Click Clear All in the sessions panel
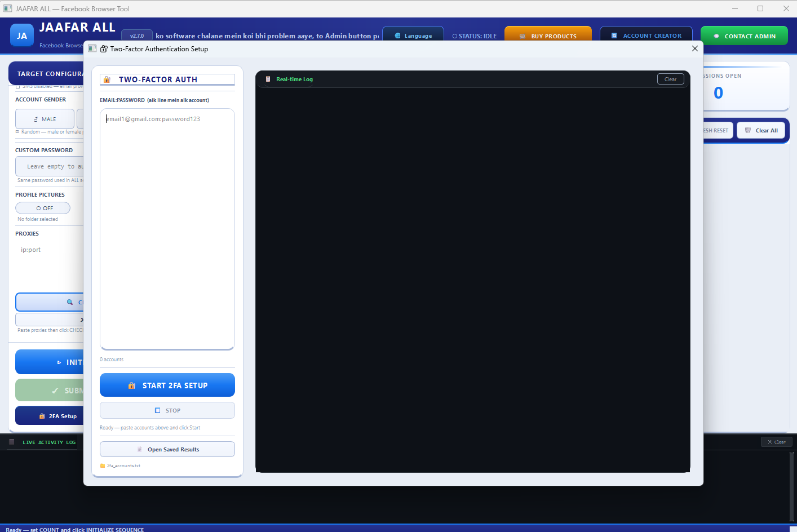The width and height of the screenshot is (797, 532). [761, 130]
